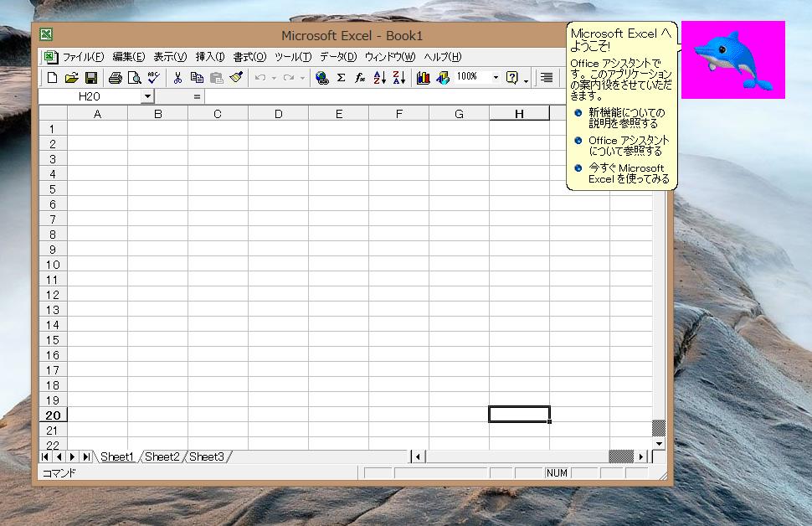Click the Save floppy disk icon
The image size is (812, 526).
coord(90,78)
